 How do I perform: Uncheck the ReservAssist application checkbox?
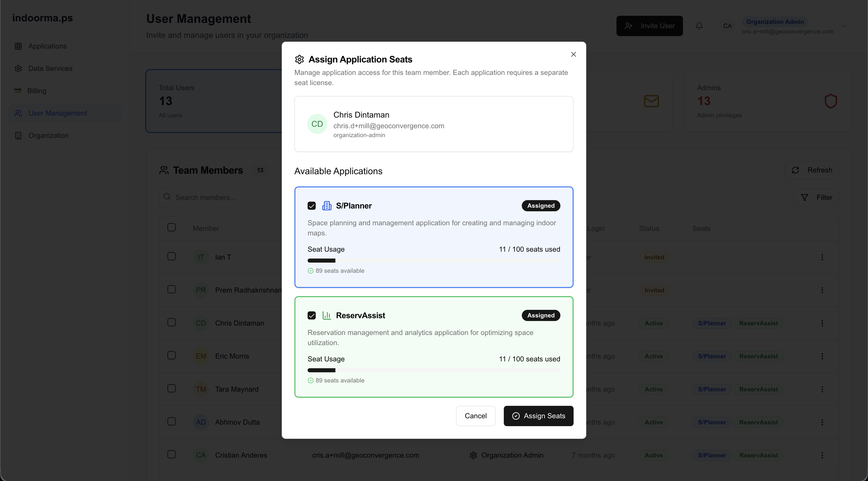click(x=312, y=315)
